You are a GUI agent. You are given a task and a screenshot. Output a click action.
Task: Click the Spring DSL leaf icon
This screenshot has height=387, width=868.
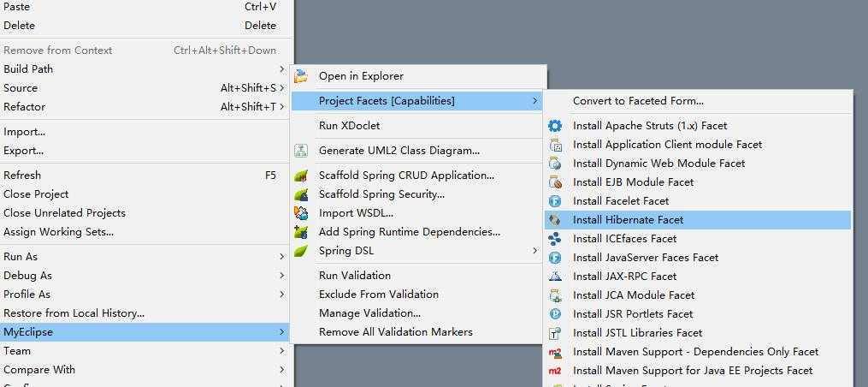click(300, 251)
